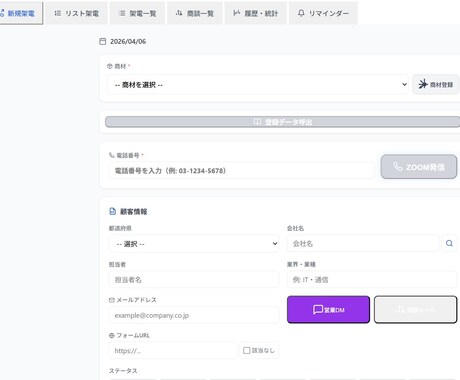Click the purple 営業DM button
This screenshot has width=460, height=380.
(x=328, y=309)
